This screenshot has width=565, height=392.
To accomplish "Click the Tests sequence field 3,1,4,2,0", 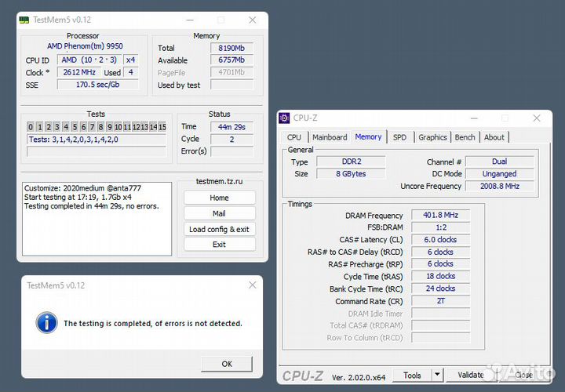I will pos(97,140).
